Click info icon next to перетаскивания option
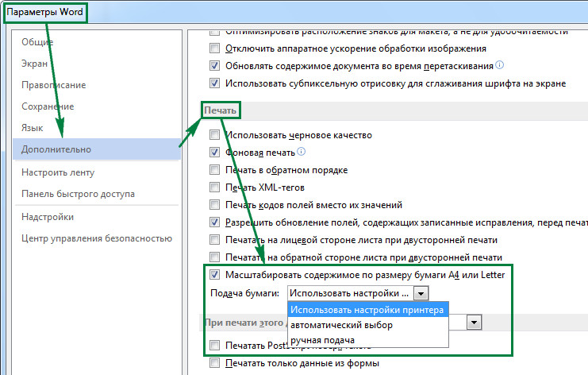Viewport: 588px width, 375px height. 499,65
